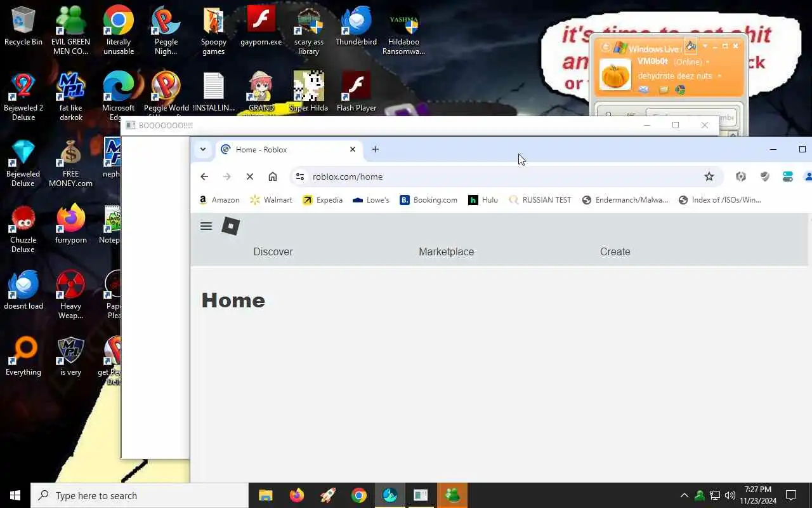Open the Spoopy games folder

pyautogui.click(x=214, y=30)
